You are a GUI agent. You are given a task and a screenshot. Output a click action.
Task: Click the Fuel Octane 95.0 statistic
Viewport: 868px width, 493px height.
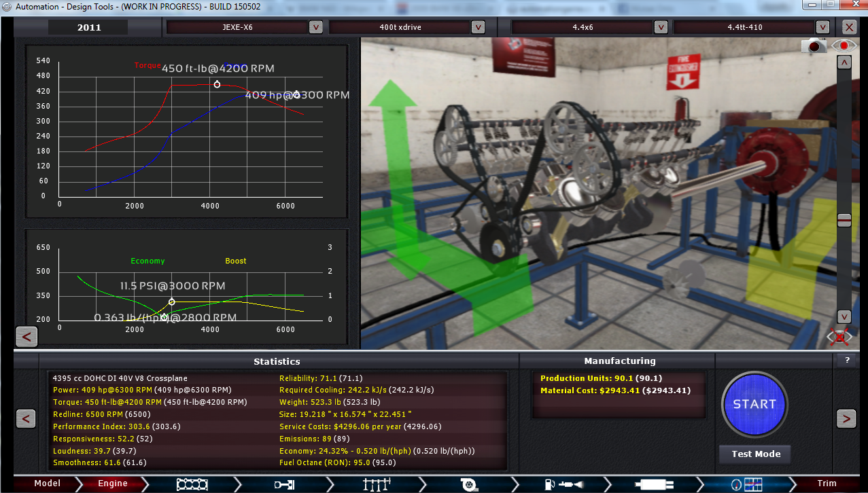pyautogui.click(x=338, y=463)
